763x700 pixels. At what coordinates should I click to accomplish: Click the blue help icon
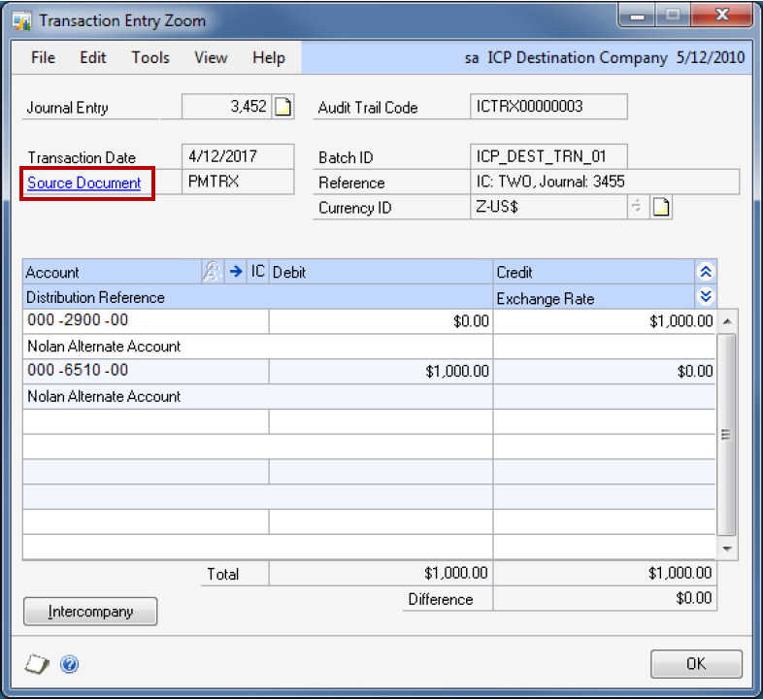tap(69, 664)
